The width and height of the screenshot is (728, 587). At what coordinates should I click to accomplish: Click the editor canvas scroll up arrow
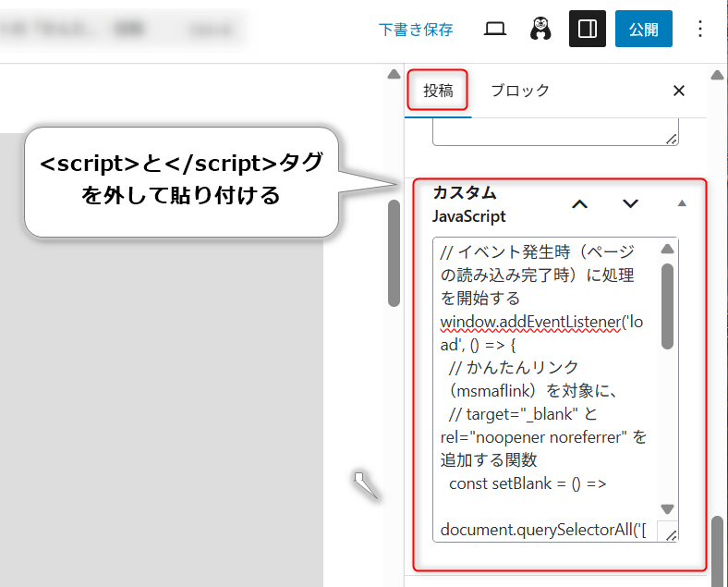point(394,74)
